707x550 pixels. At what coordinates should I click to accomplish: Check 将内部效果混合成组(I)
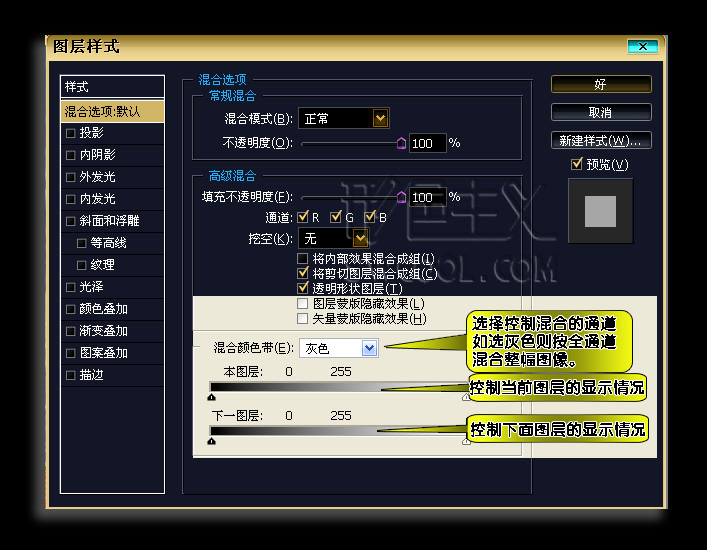click(303, 258)
